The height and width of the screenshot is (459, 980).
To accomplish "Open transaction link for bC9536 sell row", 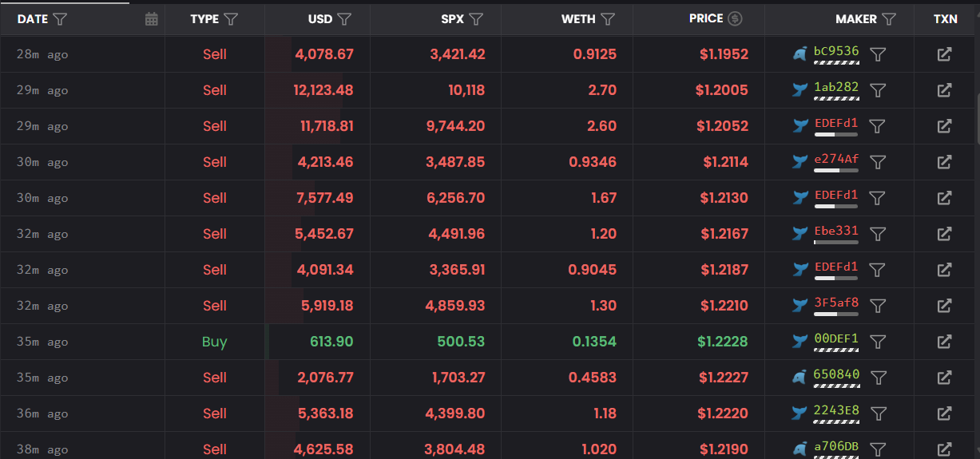I will (944, 54).
